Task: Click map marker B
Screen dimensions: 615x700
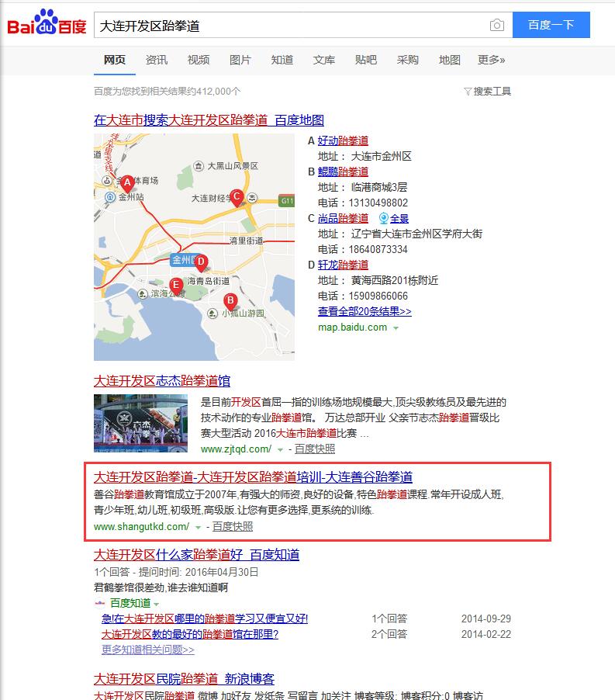Action: 230,301
